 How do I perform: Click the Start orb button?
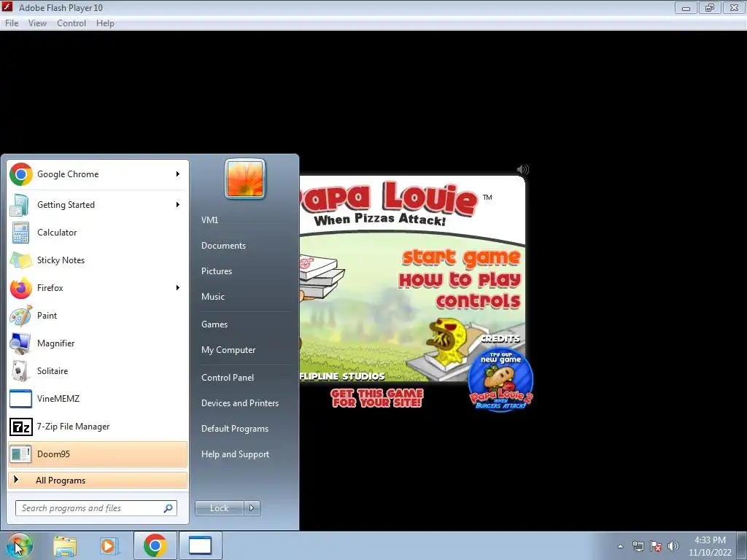click(x=19, y=545)
